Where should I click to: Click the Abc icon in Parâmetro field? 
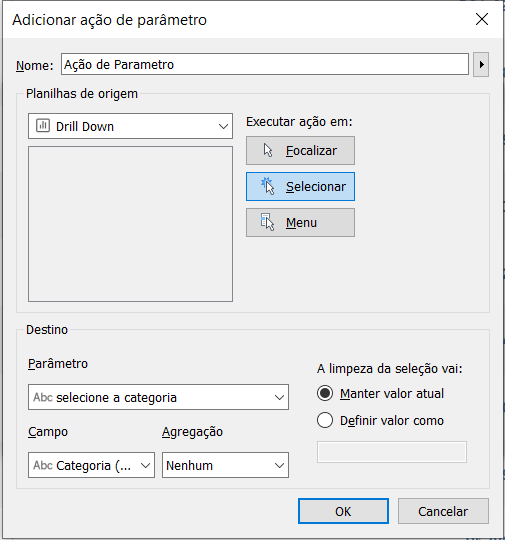[x=43, y=397]
